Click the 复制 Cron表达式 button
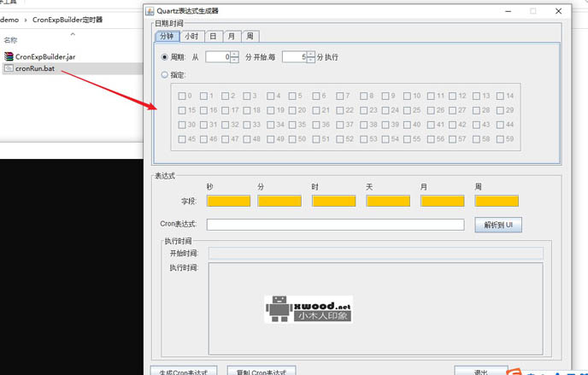588x375 pixels. pyautogui.click(x=266, y=372)
